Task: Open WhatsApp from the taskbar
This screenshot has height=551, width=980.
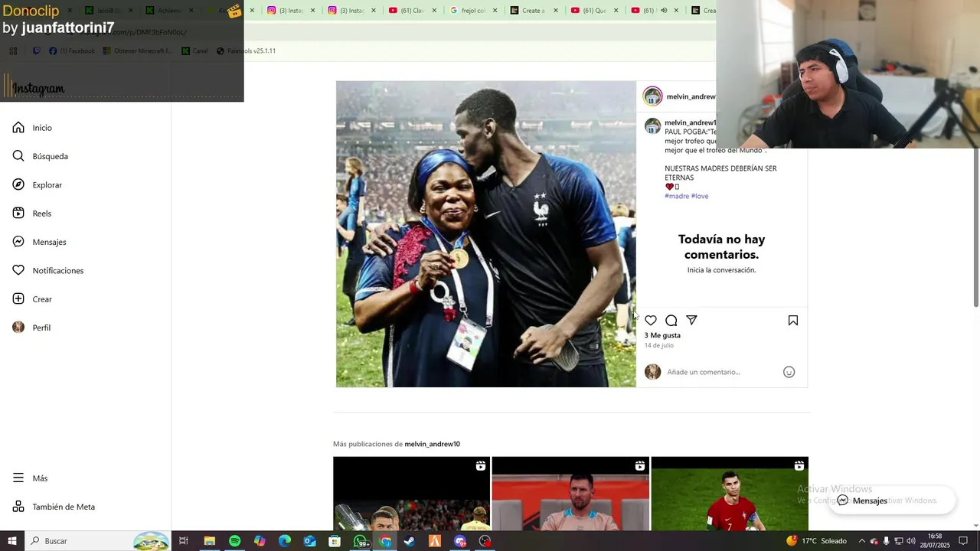Action: tap(360, 541)
